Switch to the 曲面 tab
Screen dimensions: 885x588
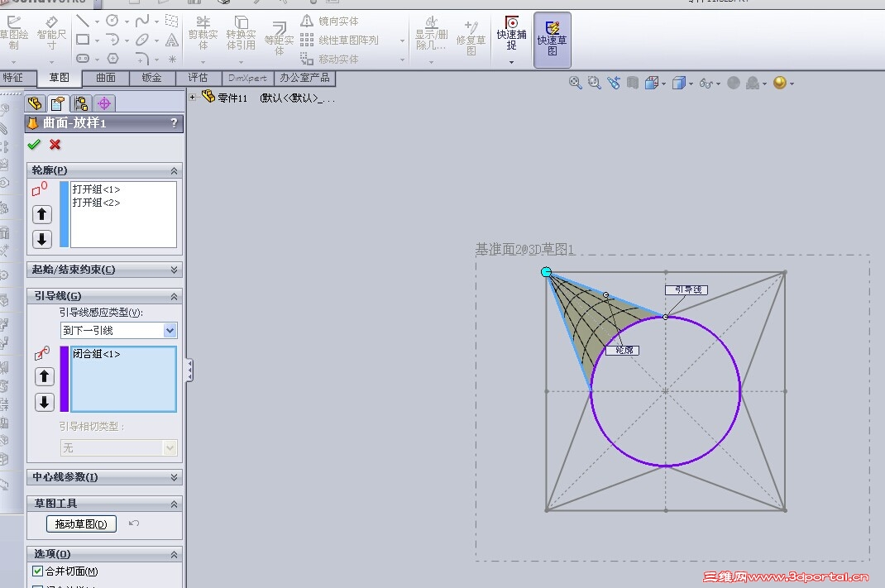pyautogui.click(x=106, y=78)
